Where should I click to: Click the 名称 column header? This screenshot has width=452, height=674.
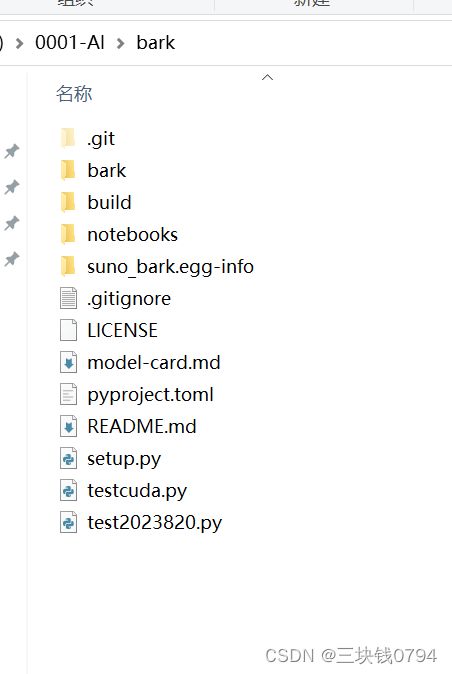(x=74, y=94)
